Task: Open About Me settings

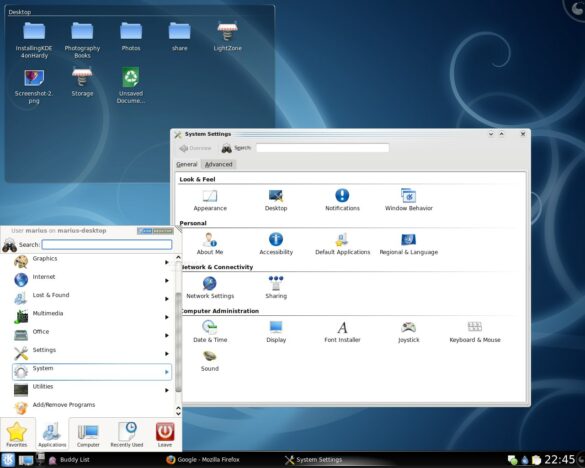Action: (210, 244)
